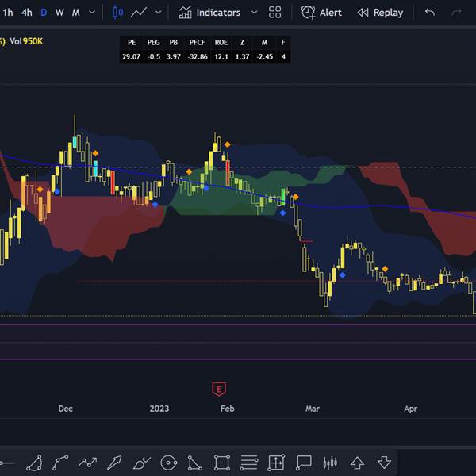
Task: Select the circle shape tool
Action: point(168,463)
